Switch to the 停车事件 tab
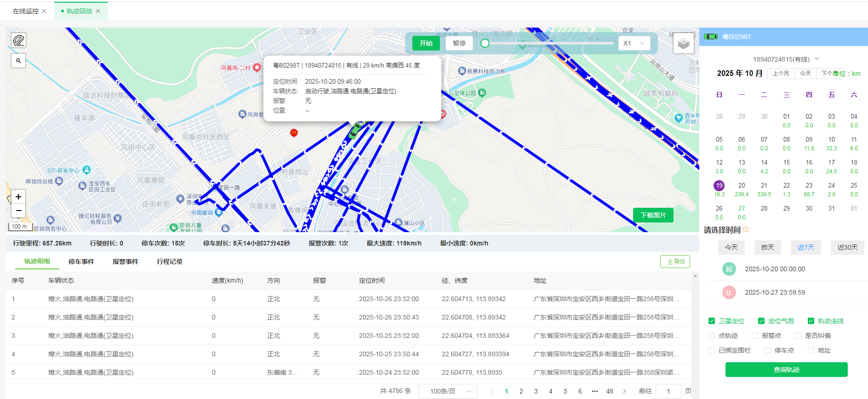The image size is (868, 399). click(x=81, y=262)
